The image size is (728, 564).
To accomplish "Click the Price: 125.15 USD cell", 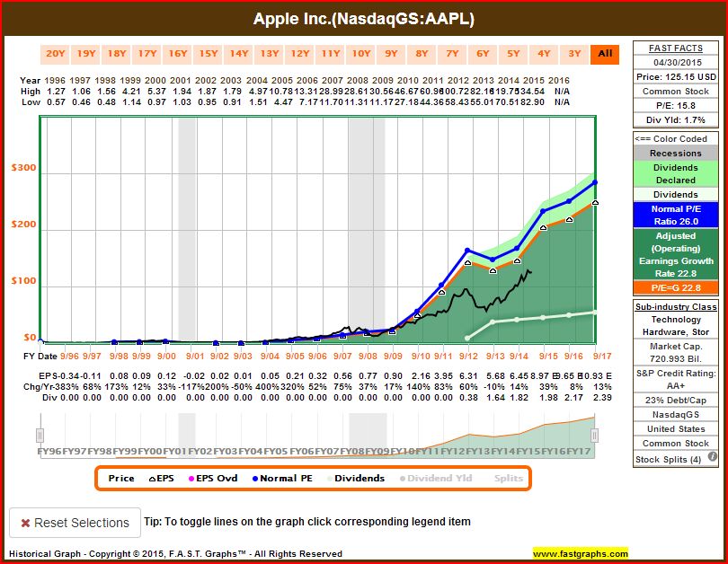I will click(x=676, y=77).
